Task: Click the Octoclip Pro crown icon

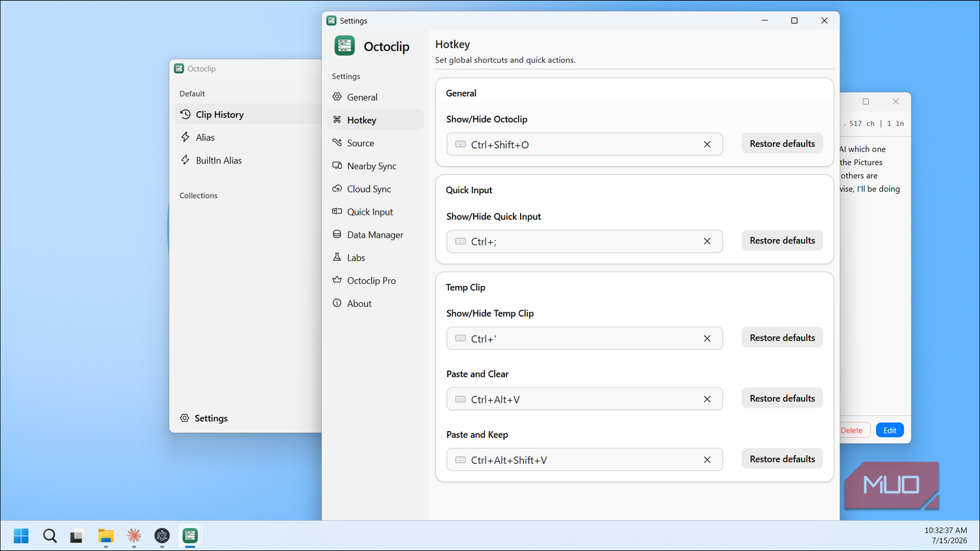Action: [x=337, y=279]
